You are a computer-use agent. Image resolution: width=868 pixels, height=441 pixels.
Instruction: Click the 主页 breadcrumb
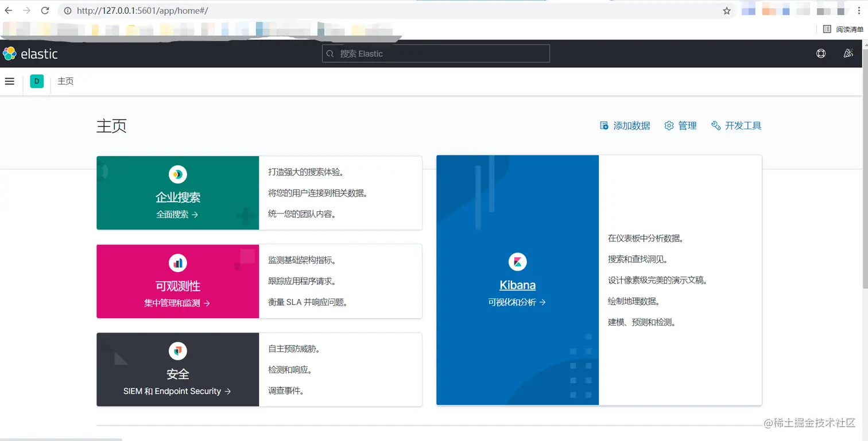click(65, 81)
